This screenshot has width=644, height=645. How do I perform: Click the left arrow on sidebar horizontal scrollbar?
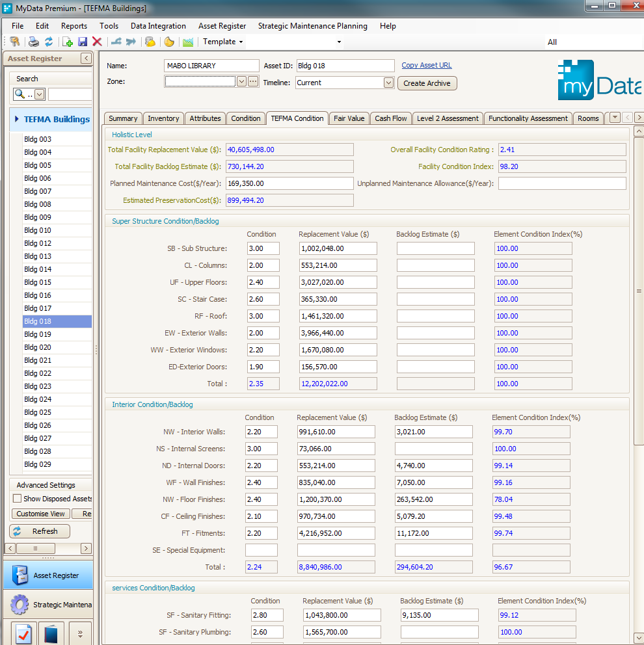[10, 548]
